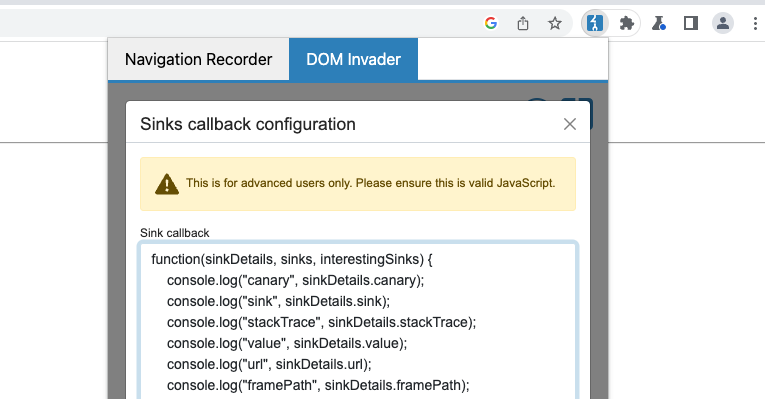The width and height of the screenshot is (765, 399).
Task: Click the console.log "framePath" code line
Action: pyautogui.click(x=318, y=385)
